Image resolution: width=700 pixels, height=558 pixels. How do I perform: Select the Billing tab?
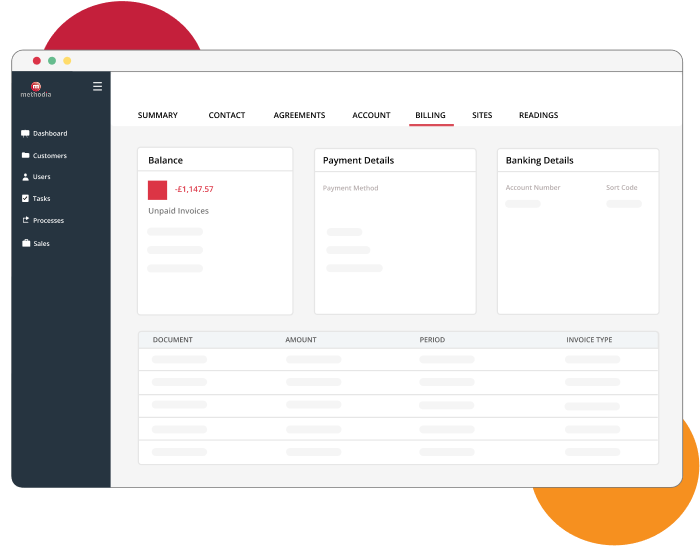[430, 115]
